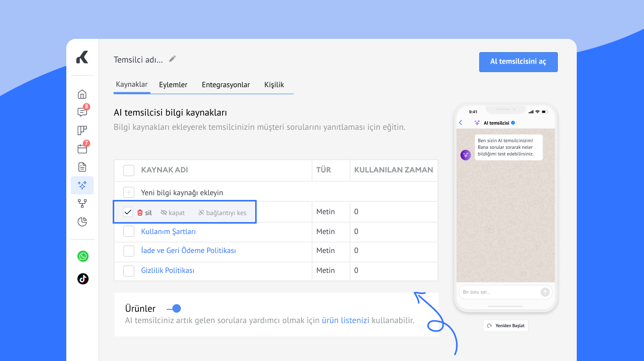Open chat messages with 8 badge
The height and width of the screenshot is (361, 644).
click(x=82, y=112)
